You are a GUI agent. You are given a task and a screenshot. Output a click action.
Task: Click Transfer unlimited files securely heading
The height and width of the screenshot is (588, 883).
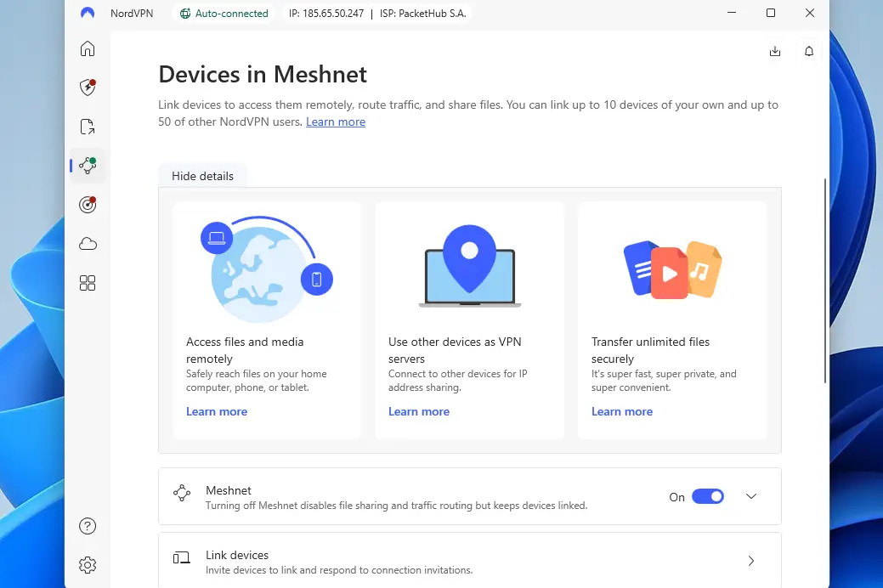pyautogui.click(x=650, y=350)
